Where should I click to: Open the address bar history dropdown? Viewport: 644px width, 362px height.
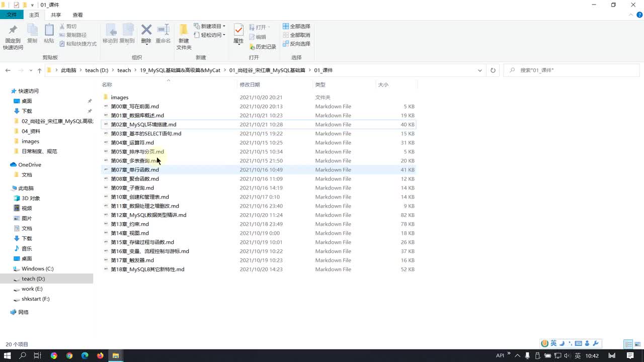coord(480,70)
